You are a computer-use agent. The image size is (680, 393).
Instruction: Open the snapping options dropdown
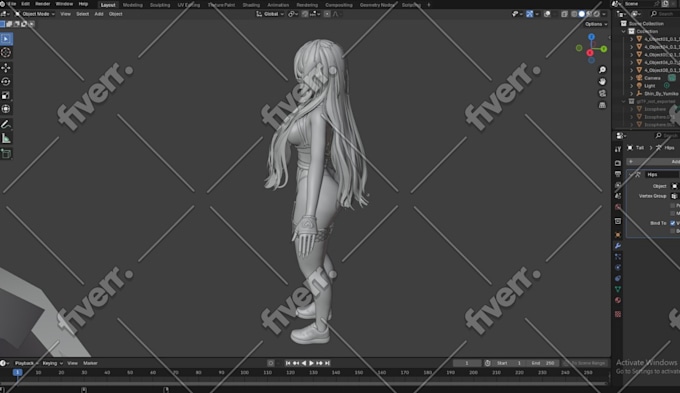click(x=315, y=14)
